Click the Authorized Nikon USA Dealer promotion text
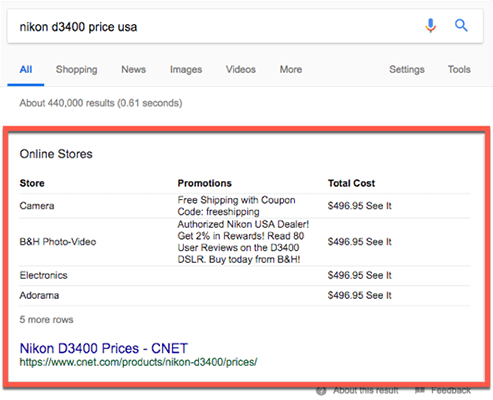The height and width of the screenshot is (400, 493). [243, 242]
